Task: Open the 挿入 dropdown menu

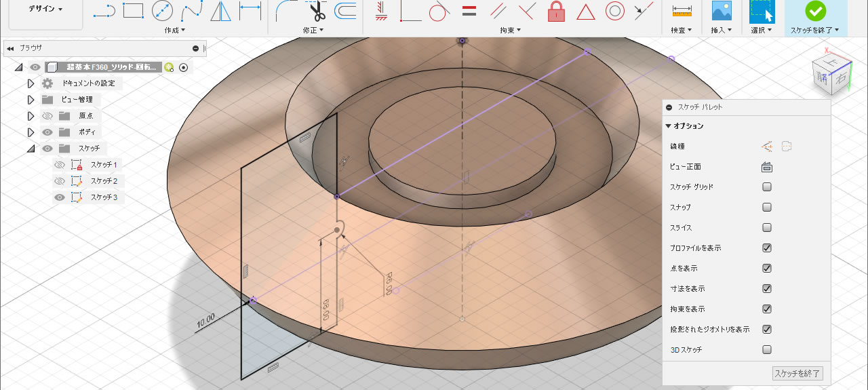Action: 722,31
